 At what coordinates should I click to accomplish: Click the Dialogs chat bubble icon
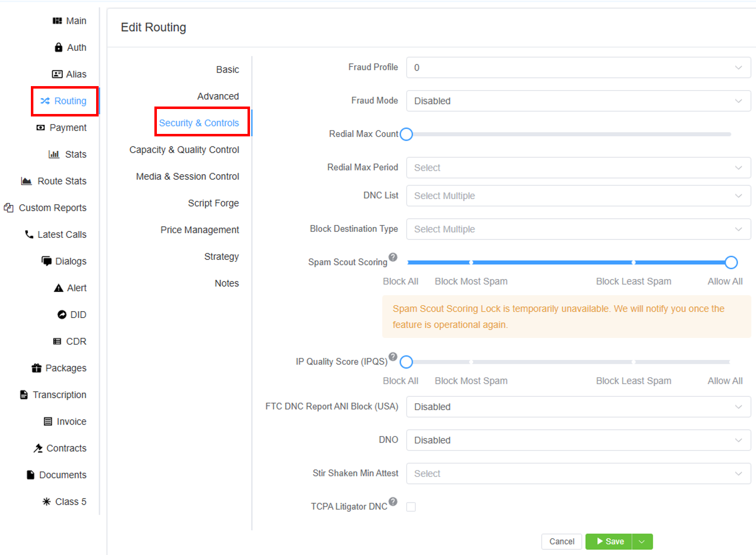coord(46,261)
